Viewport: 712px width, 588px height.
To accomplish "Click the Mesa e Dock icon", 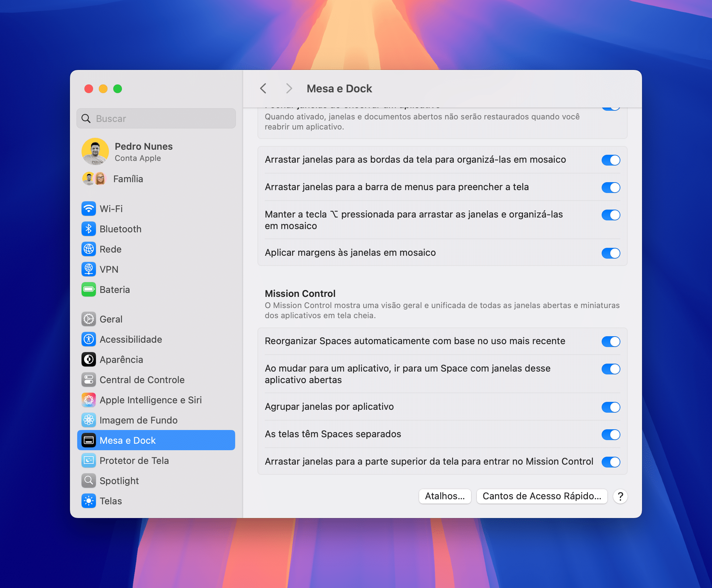I will point(89,440).
